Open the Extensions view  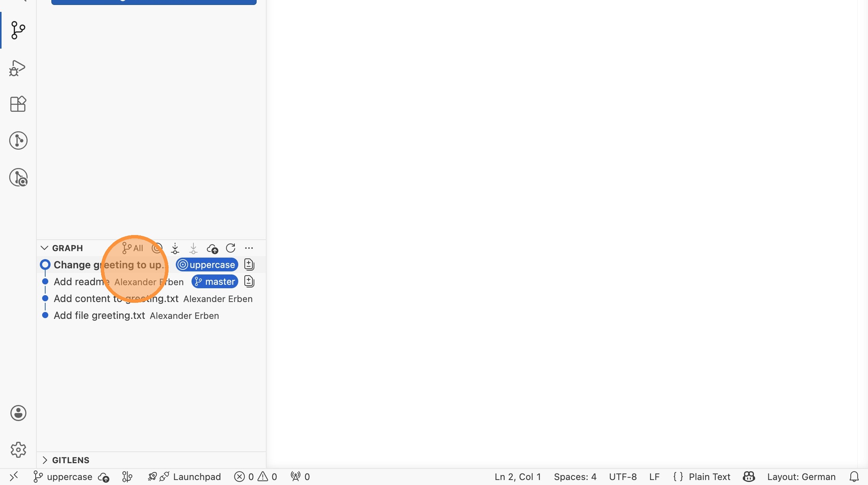pos(18,104)
